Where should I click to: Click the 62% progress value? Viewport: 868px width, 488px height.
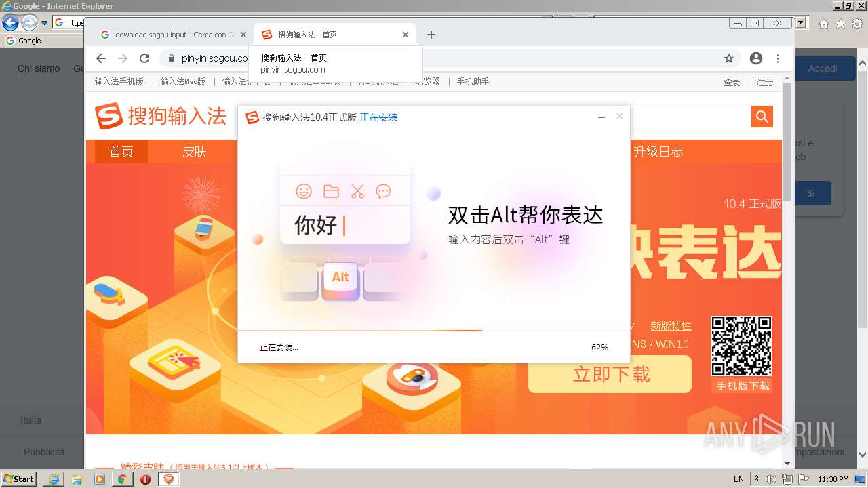pos(599,347)
